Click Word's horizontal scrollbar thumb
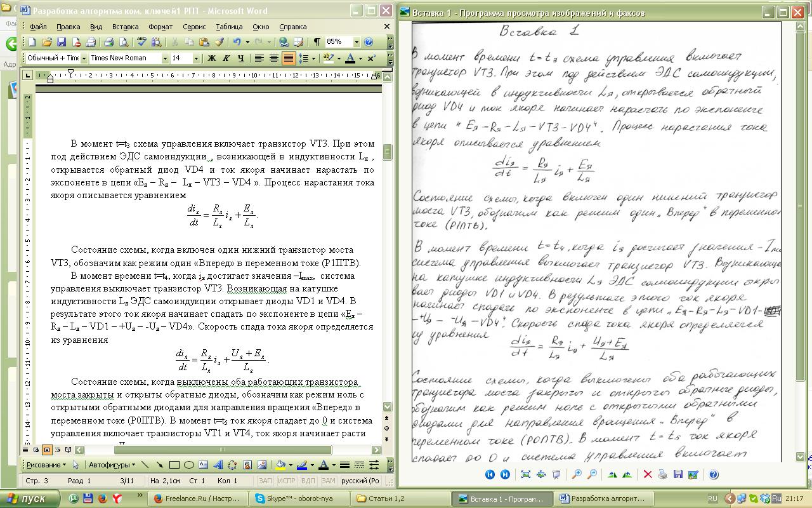812x508 pixels. 222,450
